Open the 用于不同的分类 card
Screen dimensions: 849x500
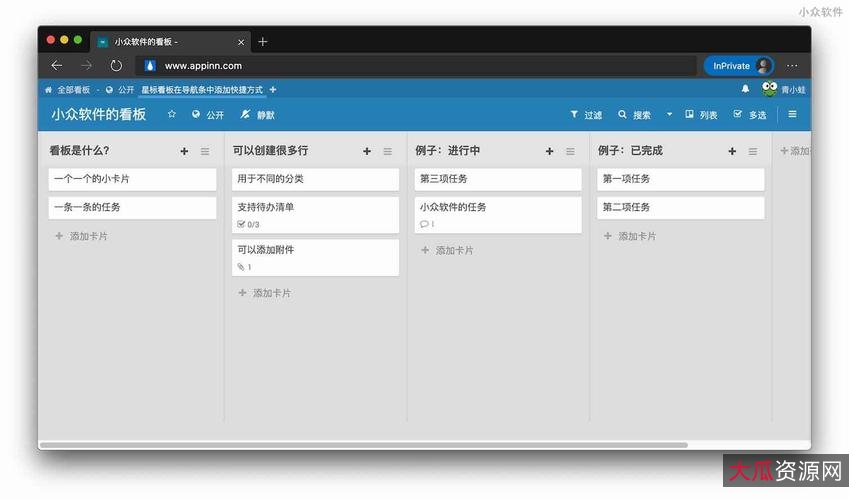[x=315, y=179]
